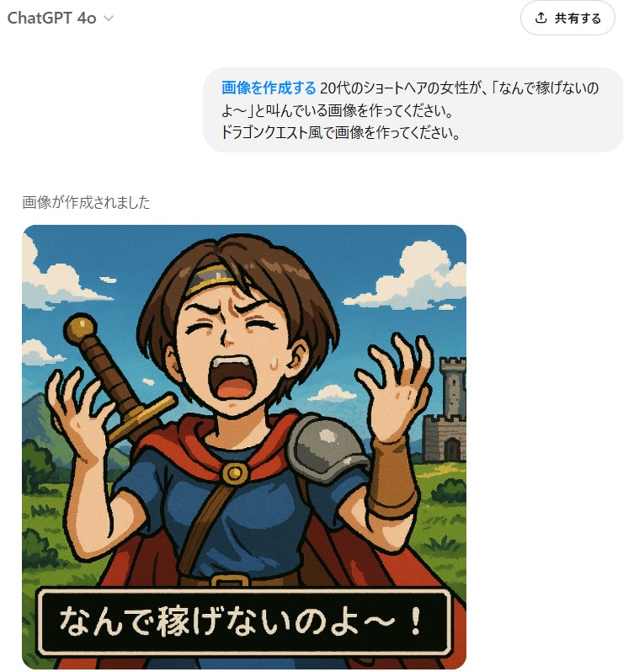623x672 pixels.
Task: Click the gold clasp on the red cape
Action: (234, 473)
